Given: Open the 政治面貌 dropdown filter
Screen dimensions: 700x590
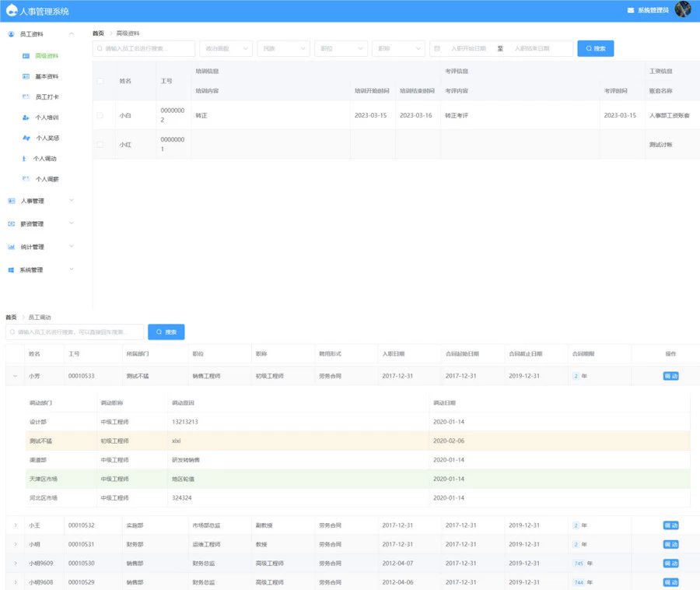Looking at the screenshot, I should pos(226,48).
